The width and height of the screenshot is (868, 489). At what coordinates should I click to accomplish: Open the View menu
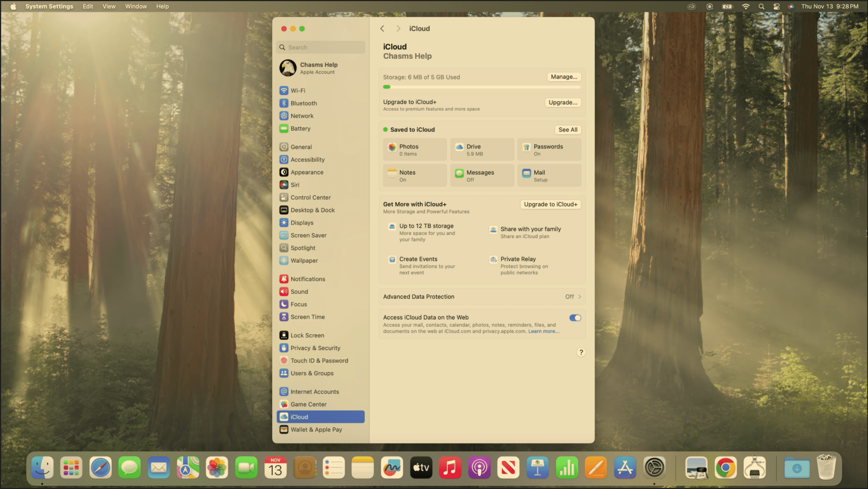coord(109,6)
